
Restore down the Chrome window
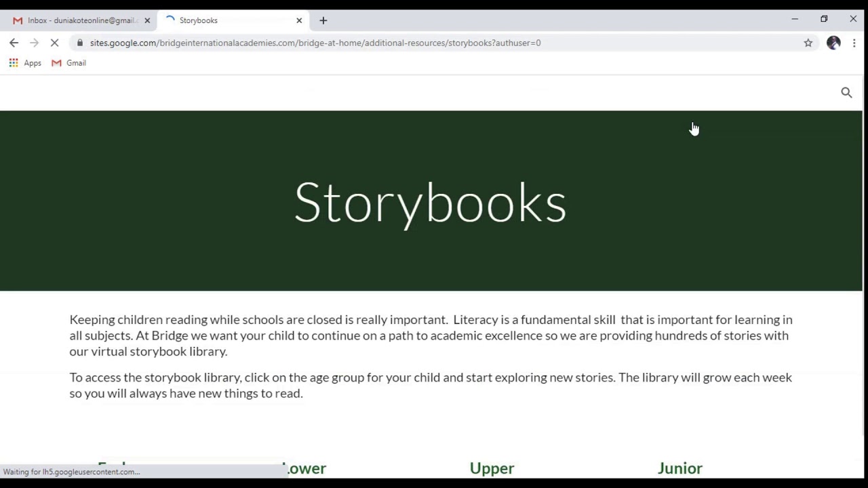(824, 19)
